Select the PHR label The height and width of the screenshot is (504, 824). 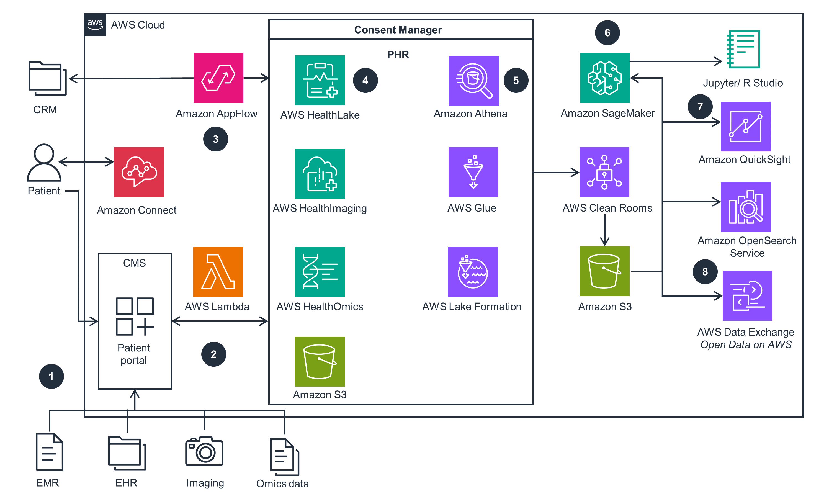tap(398, 55)
